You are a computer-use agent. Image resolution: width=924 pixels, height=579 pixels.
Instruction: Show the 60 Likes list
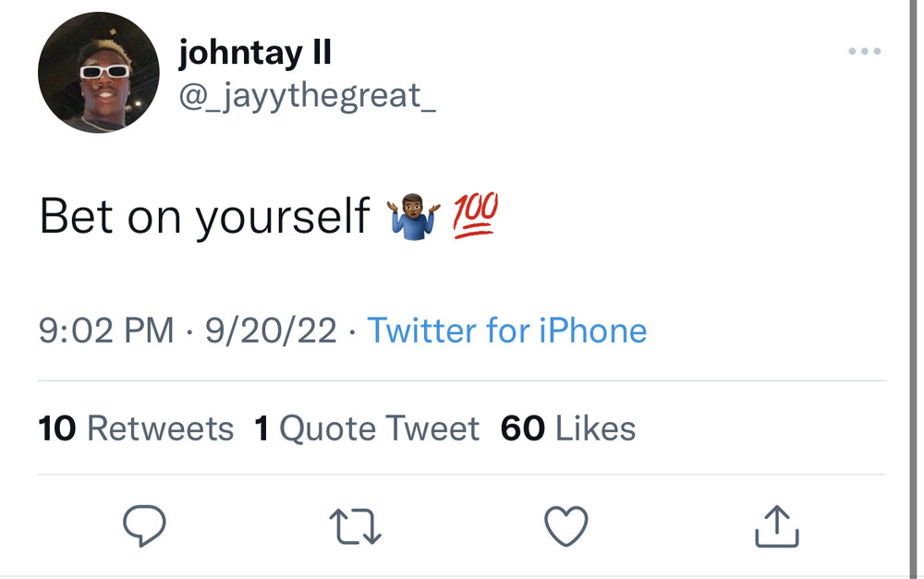pyautogui.click(x=567, y=428)
